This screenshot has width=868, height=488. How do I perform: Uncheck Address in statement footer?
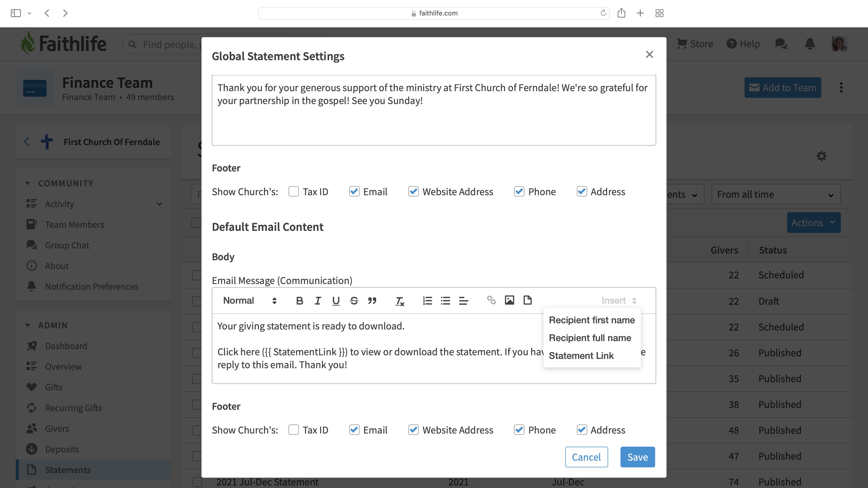click(582, 192)
